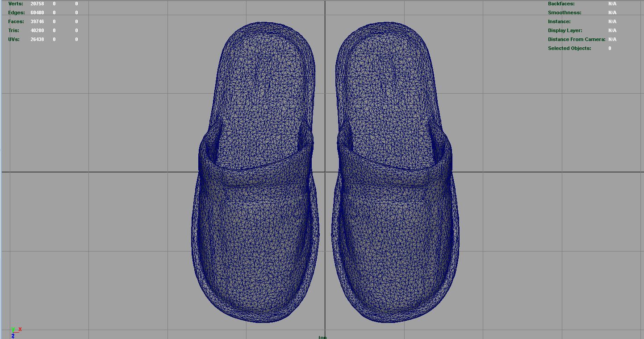
Task: Click the N/A value beside Smoothness
Action: (x=612, y=12)
